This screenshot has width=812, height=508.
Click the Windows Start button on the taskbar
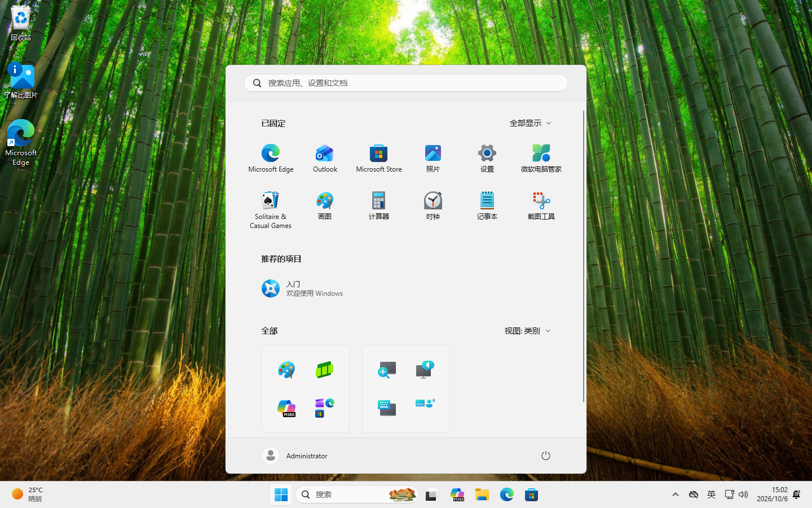pos(281,495)
